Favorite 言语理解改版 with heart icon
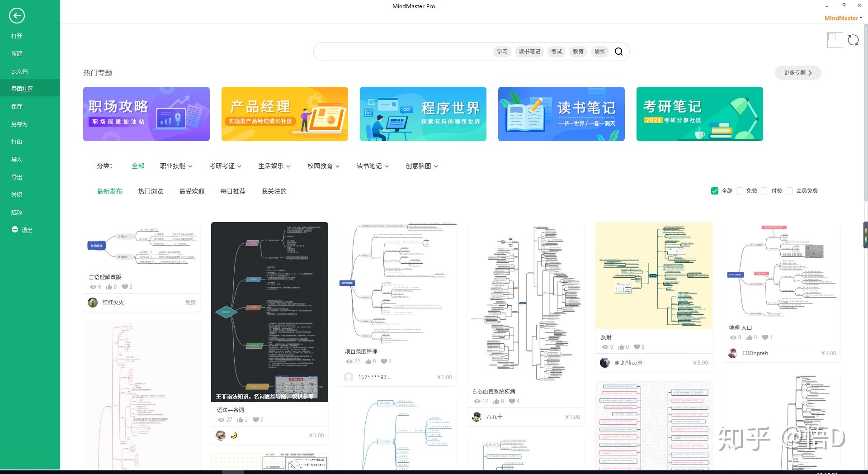 124,287
